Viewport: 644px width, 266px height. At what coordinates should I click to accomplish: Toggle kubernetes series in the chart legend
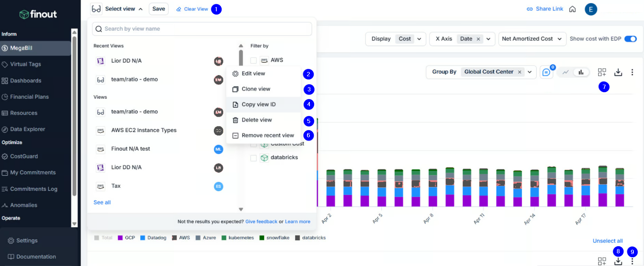click(x=237, y=238)
